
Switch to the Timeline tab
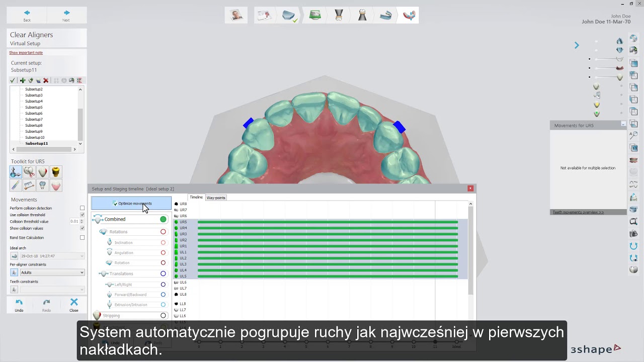(196, 198)
